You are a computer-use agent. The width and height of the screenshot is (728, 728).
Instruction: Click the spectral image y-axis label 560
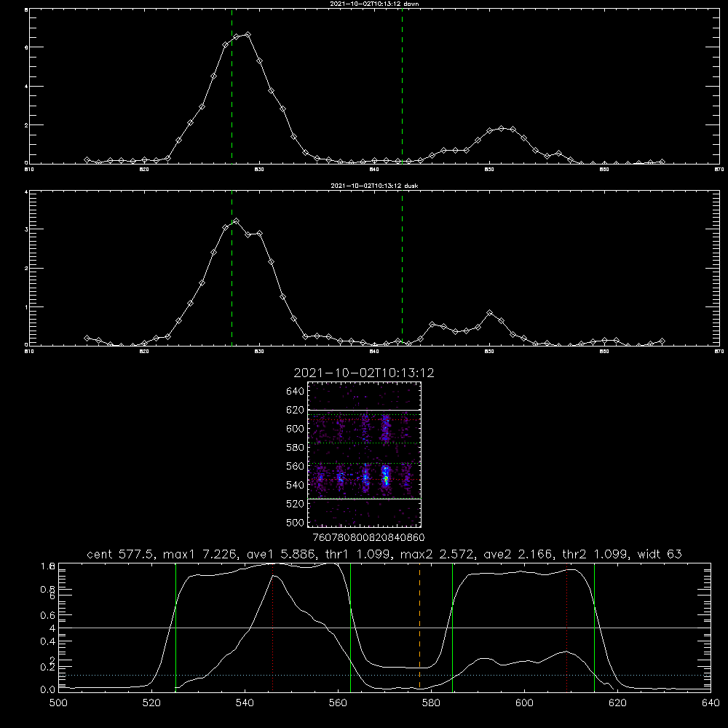296,467
